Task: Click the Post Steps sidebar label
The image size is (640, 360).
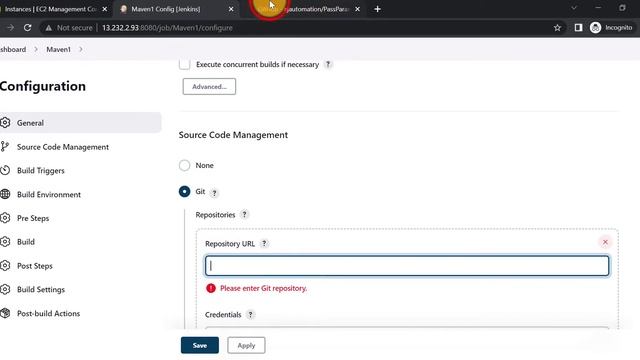Action: pyautogui.click(x=35, y=266)
